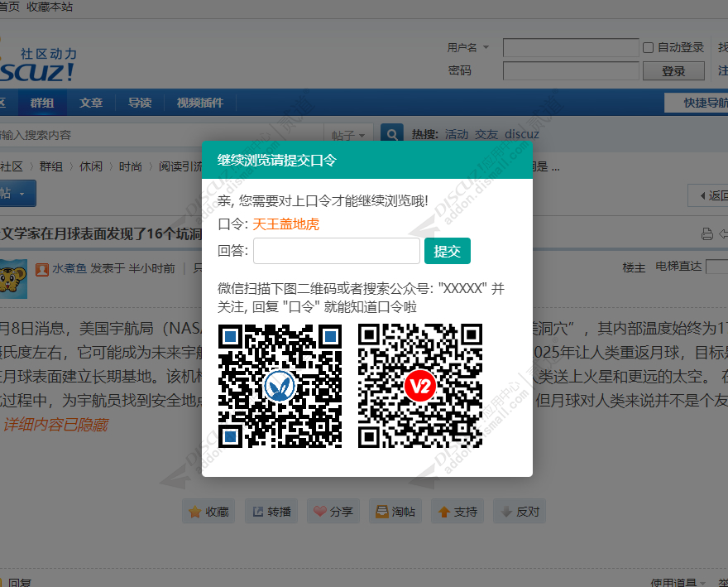Screen dimensions: 728x587
Task: Toggle the 自动登录 checkbox
Action: click(648, 47)
